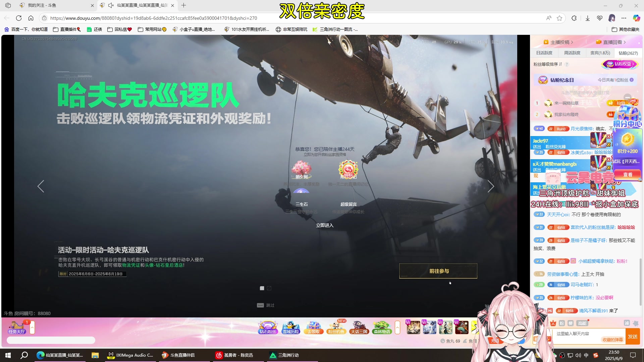This screenshot has width=644, height=362.
Task: Click the read aloud icon in address bar
Action: pos(549,18)
